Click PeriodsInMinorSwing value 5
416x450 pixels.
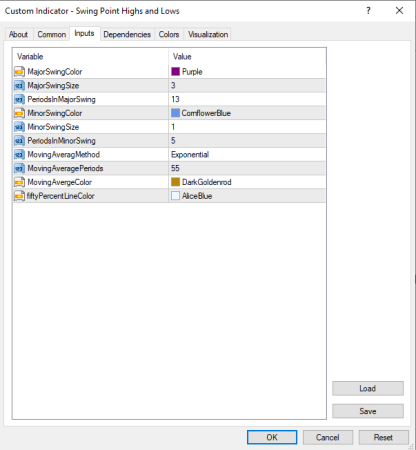coord(173,141)
